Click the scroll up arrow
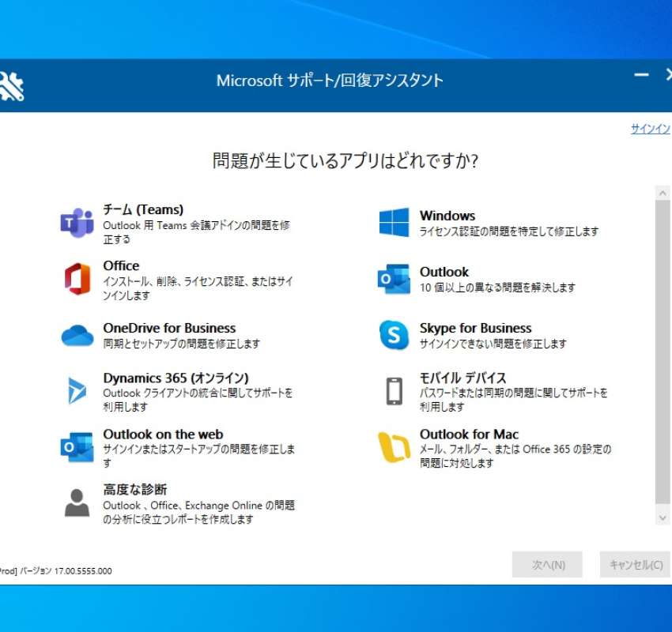This screenshot has width=672, height=632. coord(663,193)
